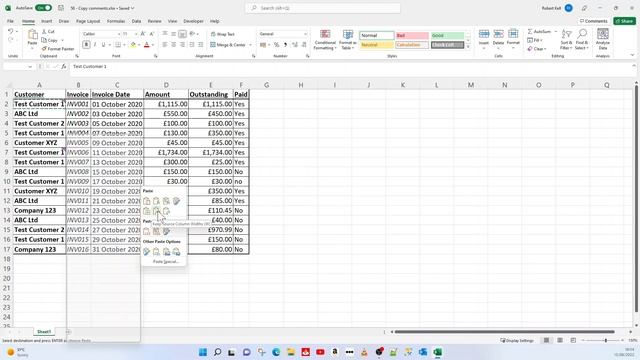Click in the Search box in title bar
This screenshot has width=640, height=360.
pyautogui.click(x=322, y=8)
